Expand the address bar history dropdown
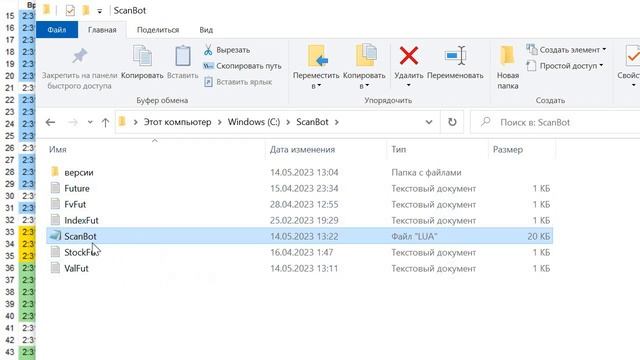The image size is (640, 360). 429,122
